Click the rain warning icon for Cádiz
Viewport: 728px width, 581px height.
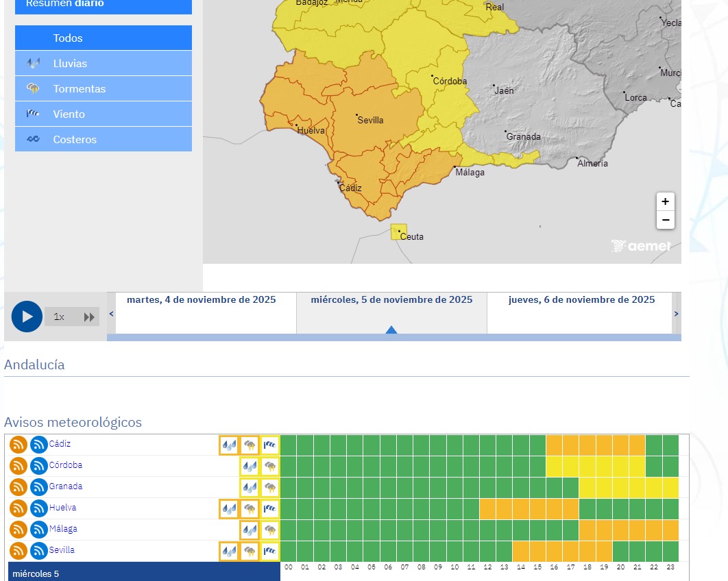coord(229,445)
